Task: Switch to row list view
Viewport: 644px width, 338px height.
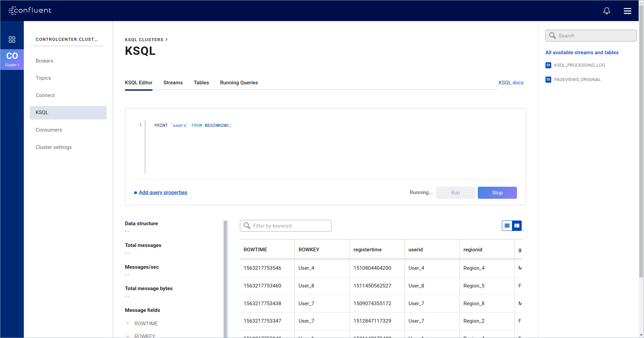Action: [x=507, y=226]
